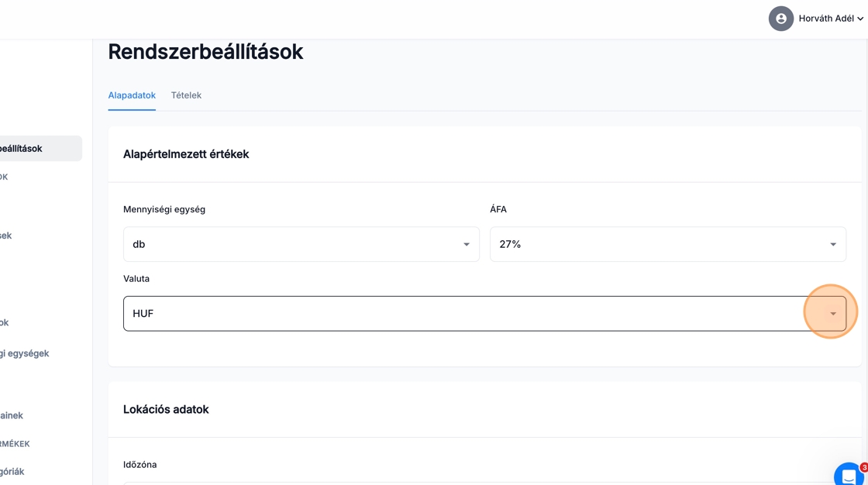Click the Rendszerbeállítások page heading
This screenshot has height=485, width=868.
(x=205, y=52)
